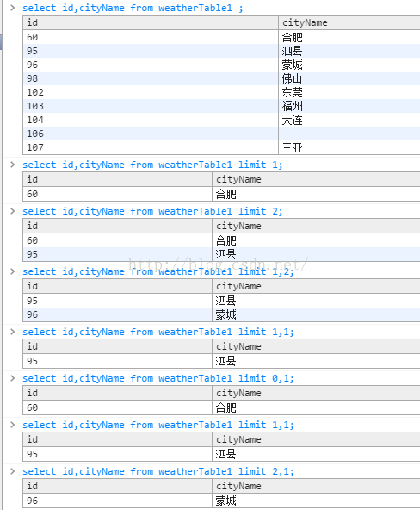Click '蒙城' in the 'limit 1,2;' results

click(x=316, y=314)
